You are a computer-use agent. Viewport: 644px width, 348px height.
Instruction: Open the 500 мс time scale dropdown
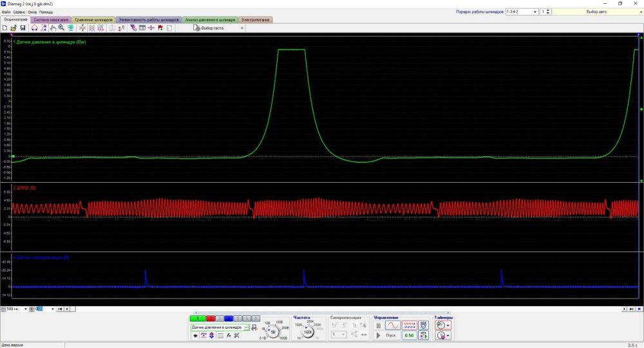(25, 309)
